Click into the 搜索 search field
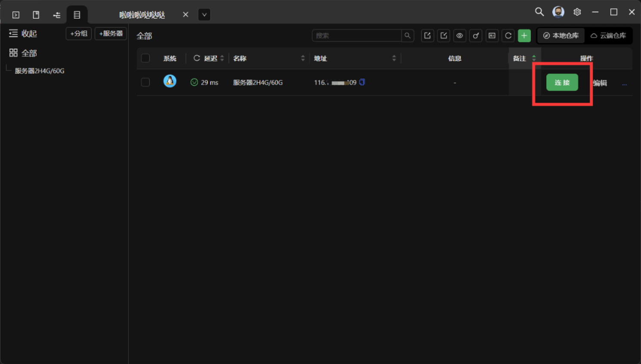 tap(356, 36)
